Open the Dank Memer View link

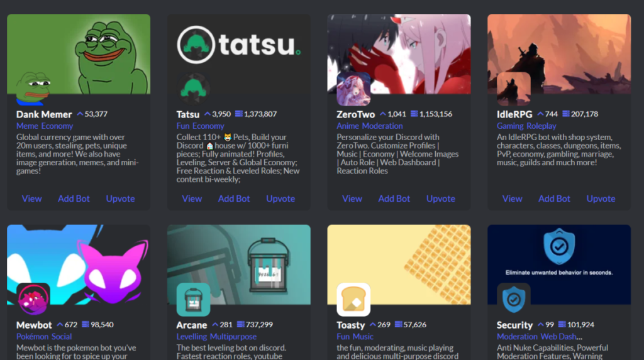[x=31, y=199]
